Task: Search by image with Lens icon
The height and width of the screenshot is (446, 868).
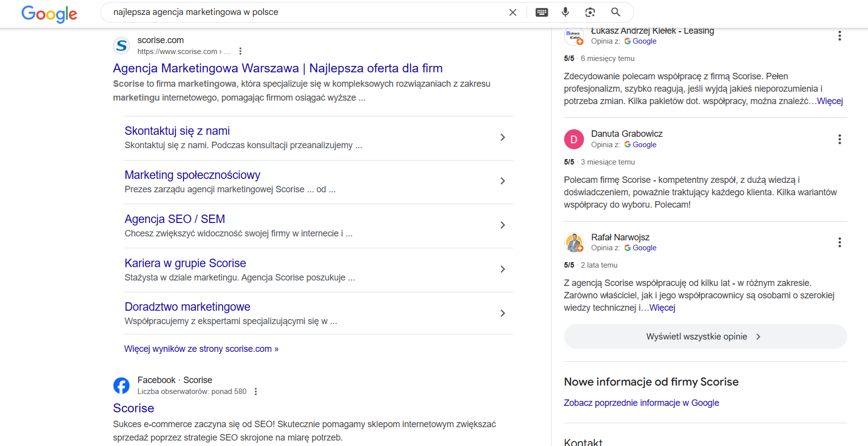Action: (590, 12)
